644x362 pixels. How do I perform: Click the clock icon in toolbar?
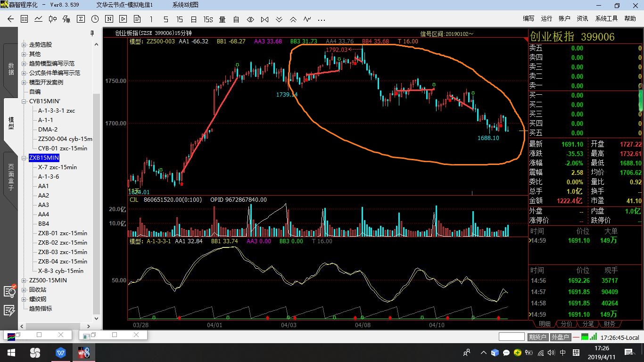point(95,19)
